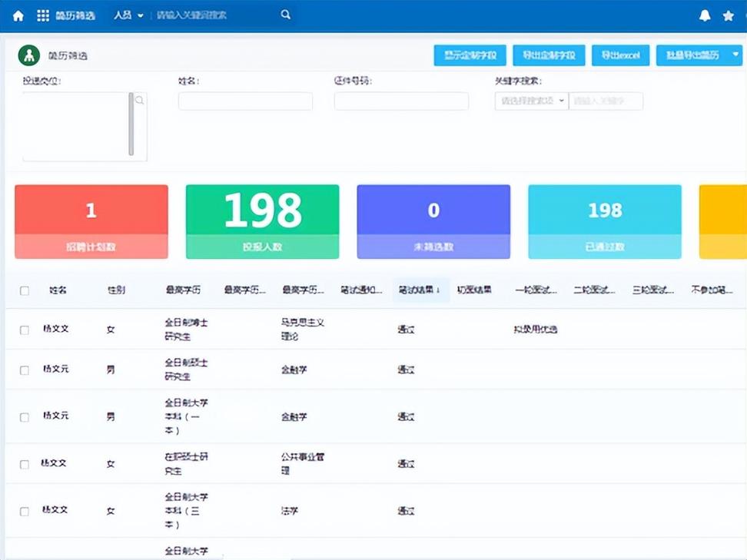
Task: Click 通过 in the 法学 row
Action: 406,511
